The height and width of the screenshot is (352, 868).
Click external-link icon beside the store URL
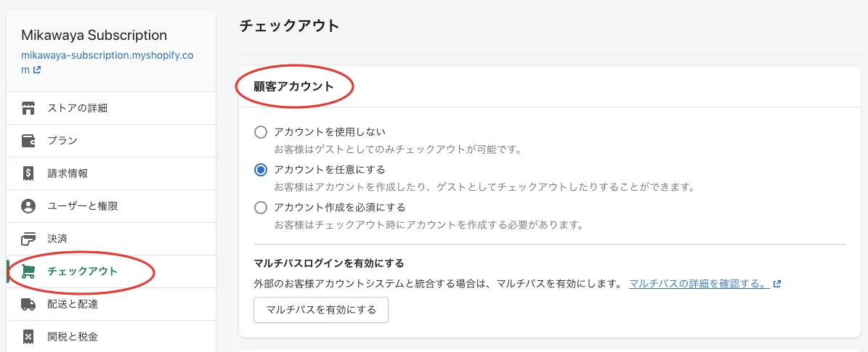point(37,70)
